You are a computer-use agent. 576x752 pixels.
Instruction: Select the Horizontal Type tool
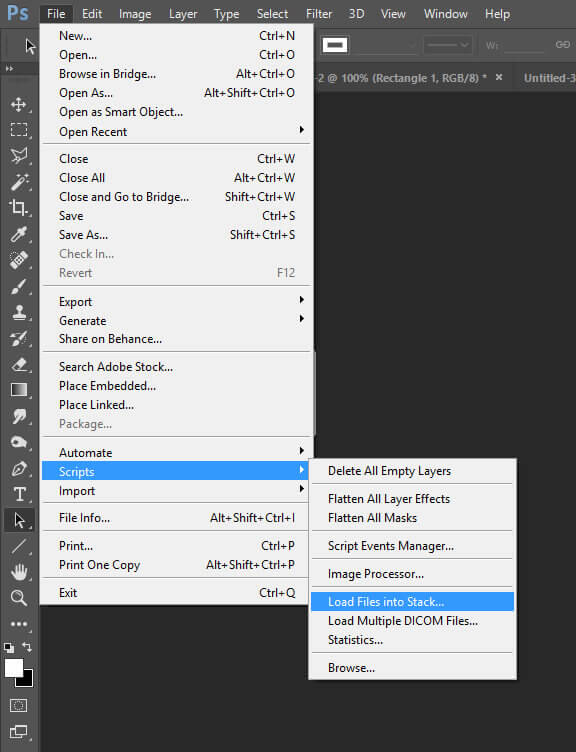(19, 494)
